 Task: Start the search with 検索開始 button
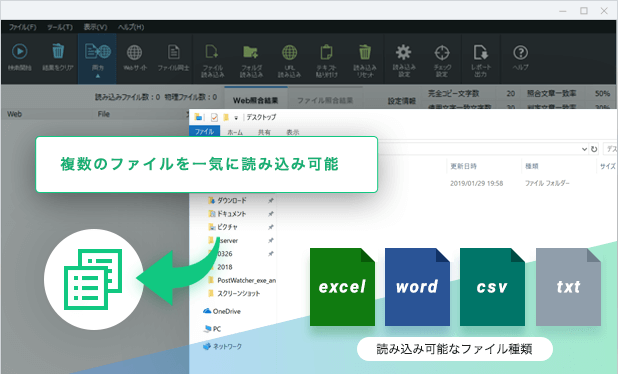pyautogui.click(x=19, y=51)
